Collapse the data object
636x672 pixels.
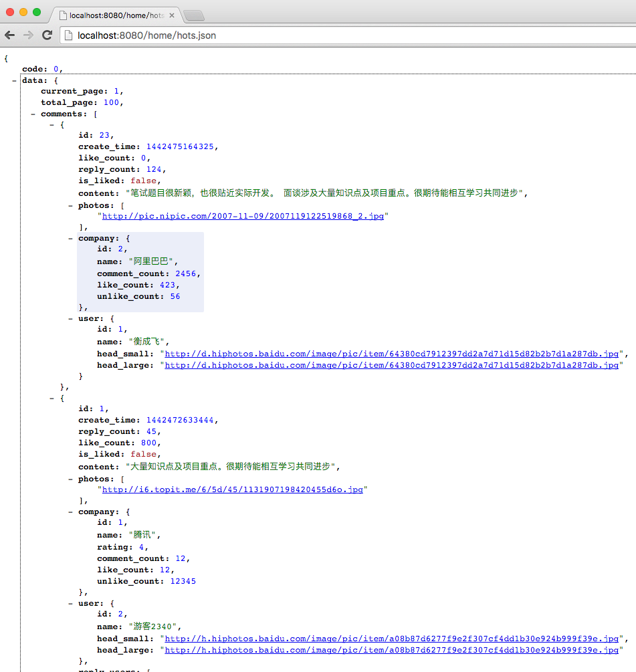pos(15,80)
